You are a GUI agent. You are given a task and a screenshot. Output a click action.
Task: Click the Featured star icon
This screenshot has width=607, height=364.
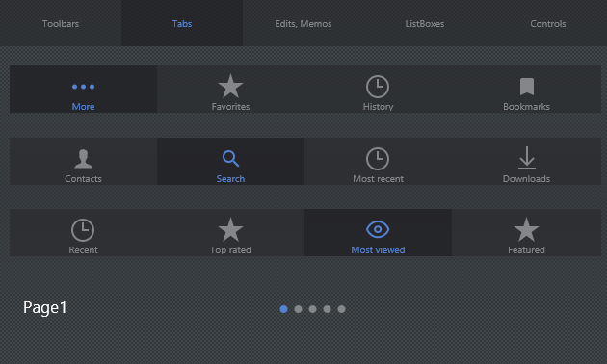coord(526,229)
